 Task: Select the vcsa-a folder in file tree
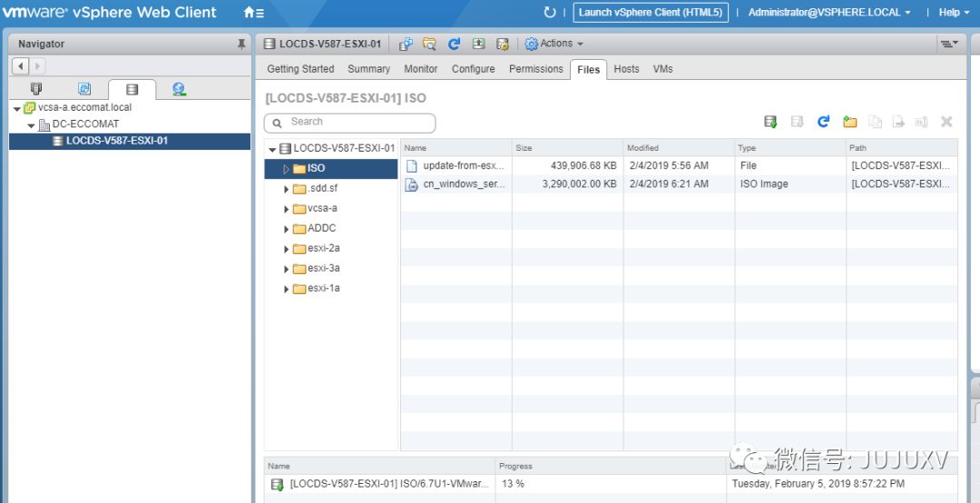tap(322, 208)
